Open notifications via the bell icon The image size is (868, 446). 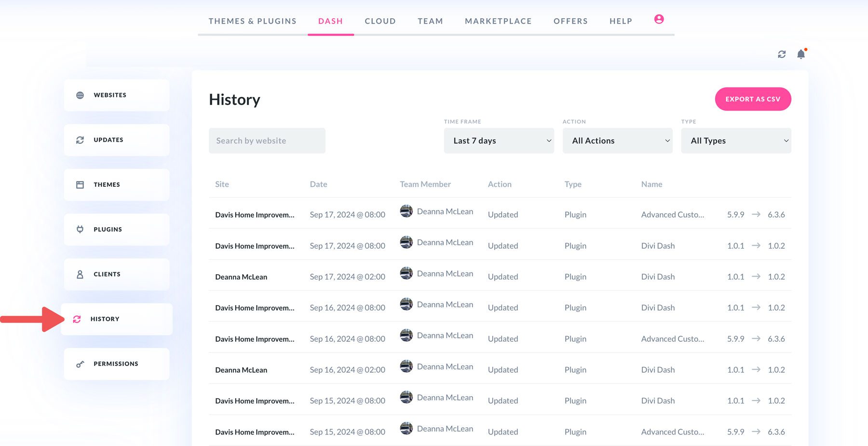tap(800, 54)
